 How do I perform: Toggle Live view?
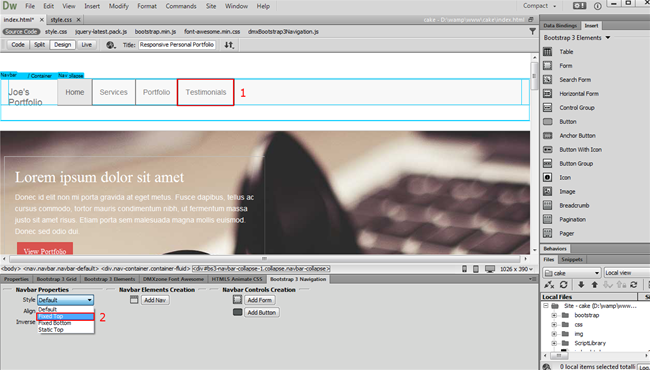pyautogui.click(x=86, y=45)
